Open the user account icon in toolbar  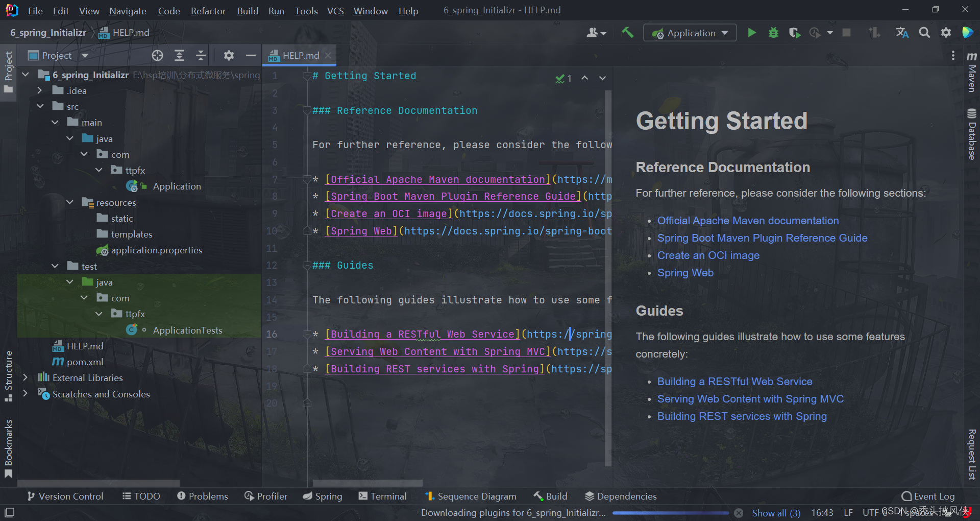point(596,33)
